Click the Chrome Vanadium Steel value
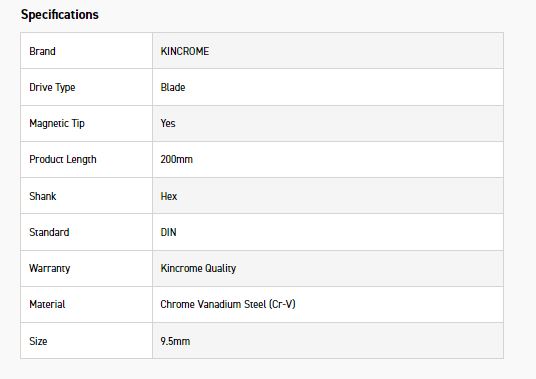The height and width of the screenshot is (379, 536). [228, 304]
